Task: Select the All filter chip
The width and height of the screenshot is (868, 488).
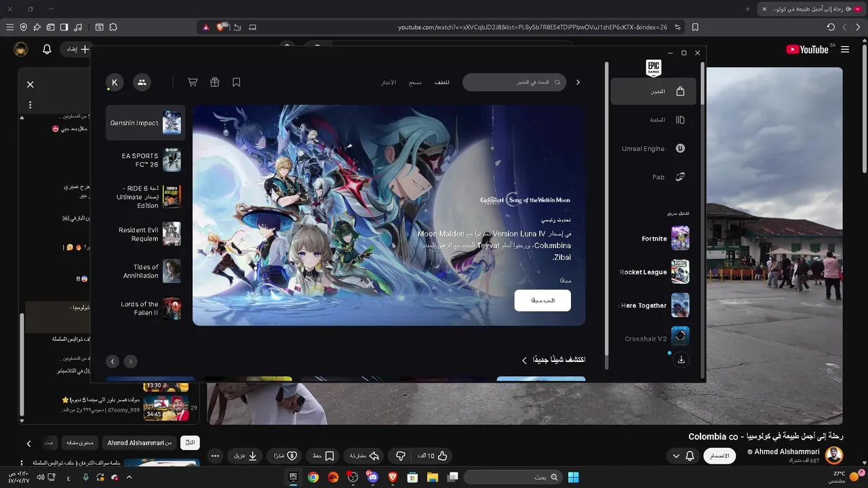Action: point(190,443)
